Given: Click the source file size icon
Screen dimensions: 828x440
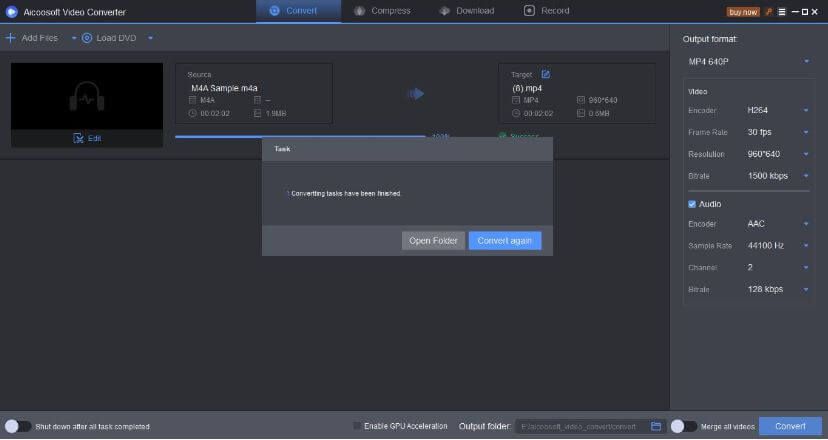Looking at the screenshot, I should click(x=258, y=114).
